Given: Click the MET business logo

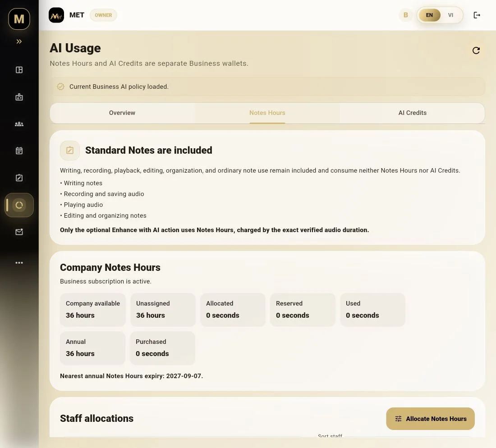Looking at the screenshot, I should pos(56,15).
